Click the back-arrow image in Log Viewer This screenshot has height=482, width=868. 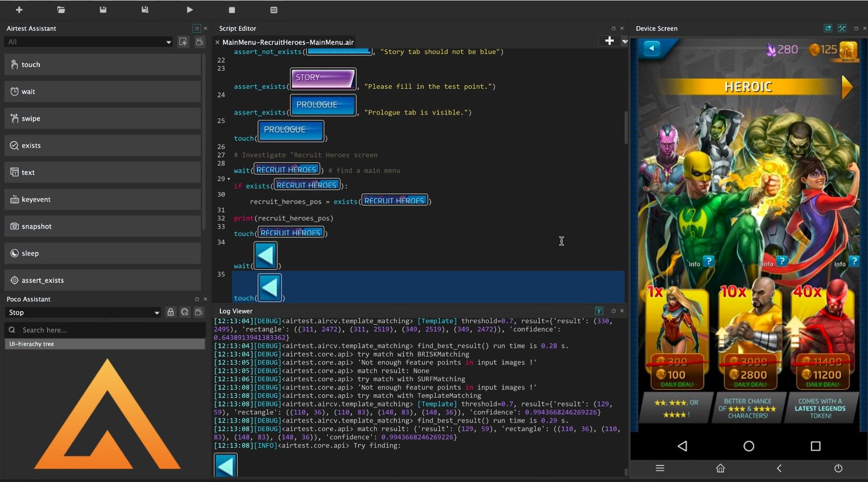click(x=225, y=465)
